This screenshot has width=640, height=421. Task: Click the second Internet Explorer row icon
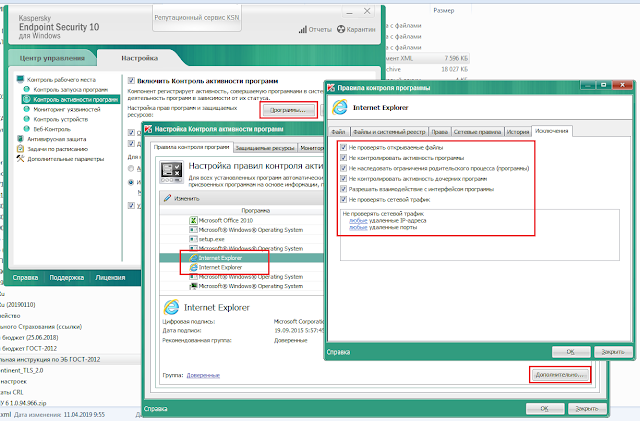[x=193, y=267]
